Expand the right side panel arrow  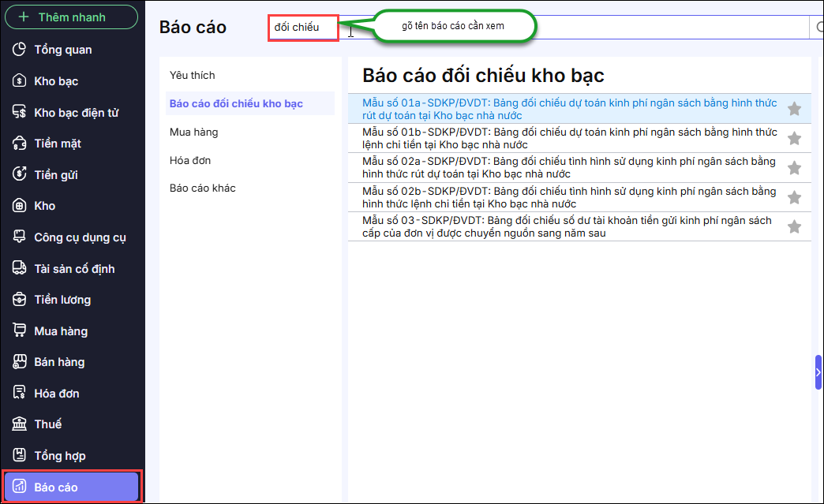tap(818, 372)
